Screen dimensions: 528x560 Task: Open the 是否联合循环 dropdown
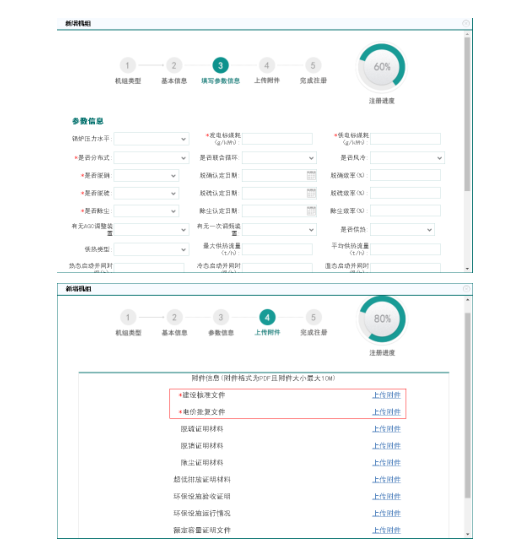click(x=279, y=158)
